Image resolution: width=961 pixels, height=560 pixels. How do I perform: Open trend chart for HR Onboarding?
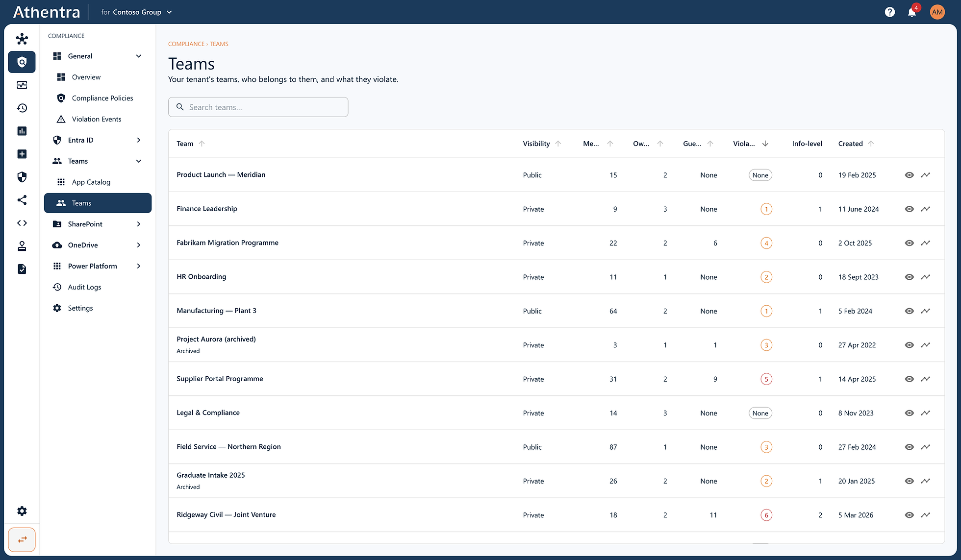point(925,277)
